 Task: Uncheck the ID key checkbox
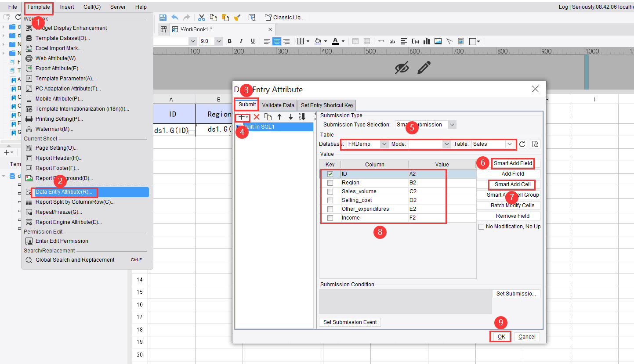330,173
